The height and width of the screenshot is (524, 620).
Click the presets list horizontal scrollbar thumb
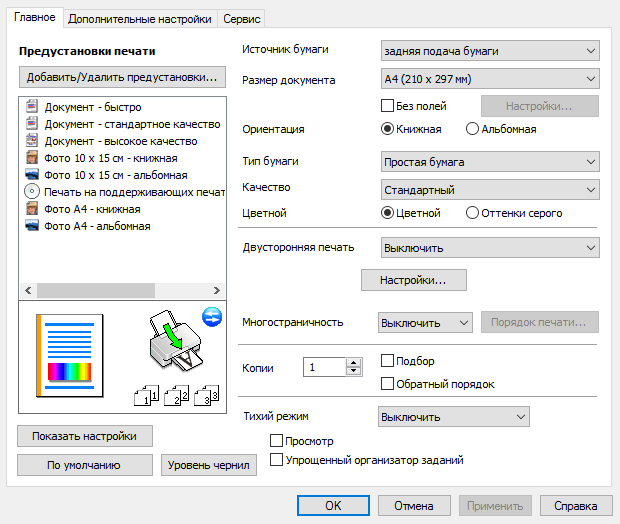pos(96,290)
